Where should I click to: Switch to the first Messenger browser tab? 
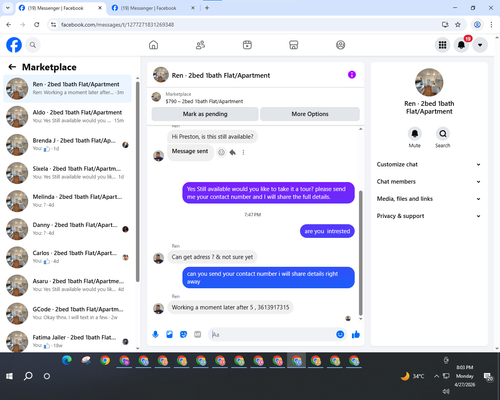point(60,8)
